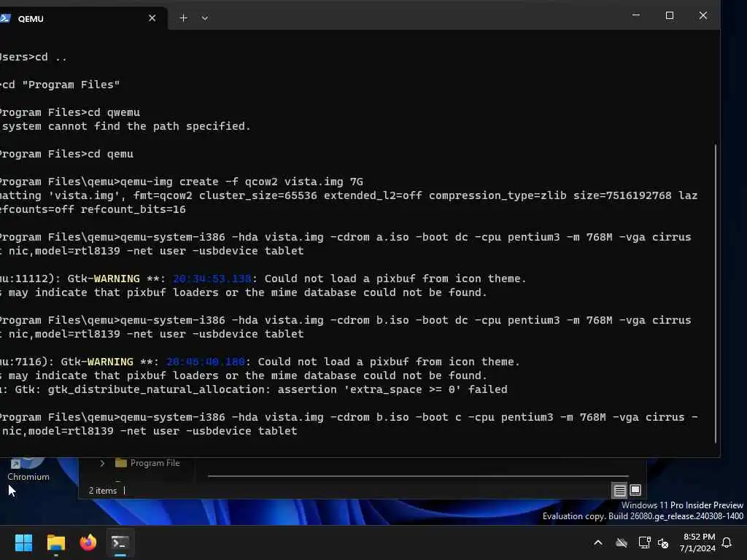747x560 pixels.
Task: Click the first Gtk-WARNING line
Action: [x=262, y=279]
